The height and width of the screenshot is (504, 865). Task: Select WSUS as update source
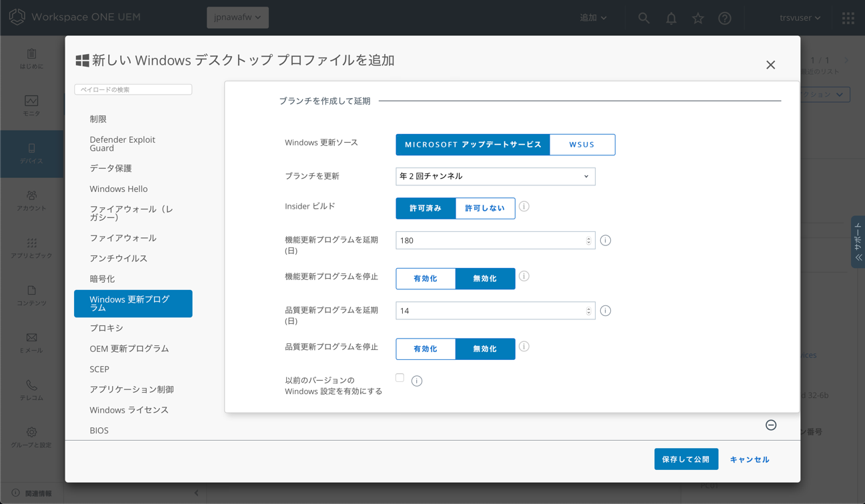[582, 145]
